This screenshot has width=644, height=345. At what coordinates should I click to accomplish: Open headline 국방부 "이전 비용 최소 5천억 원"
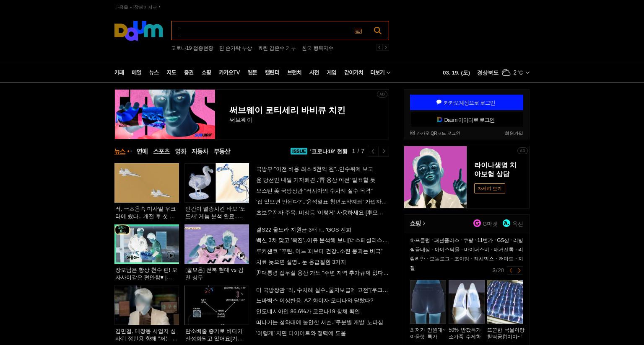tap(314, 169)
